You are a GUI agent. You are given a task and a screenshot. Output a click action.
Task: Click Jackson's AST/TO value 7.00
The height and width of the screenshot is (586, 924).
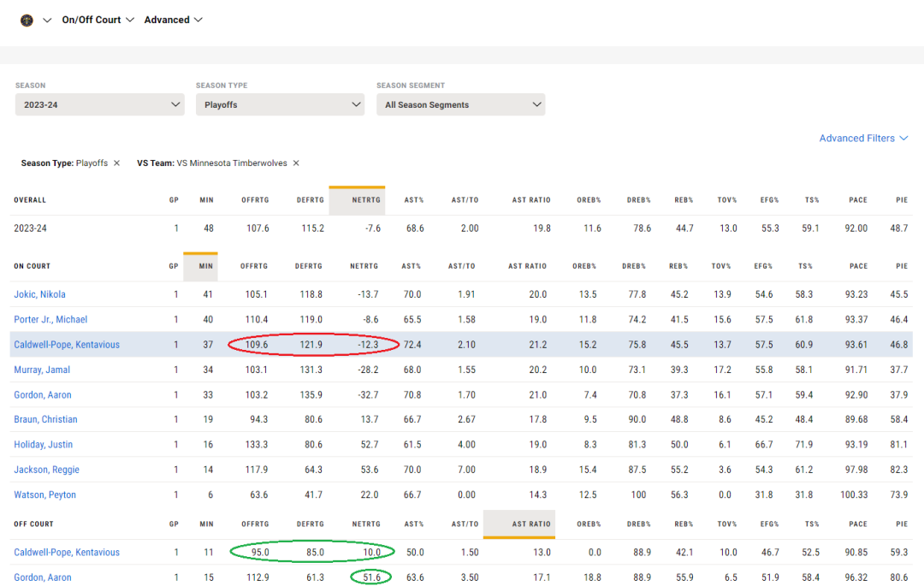click(x=467, y=470)
